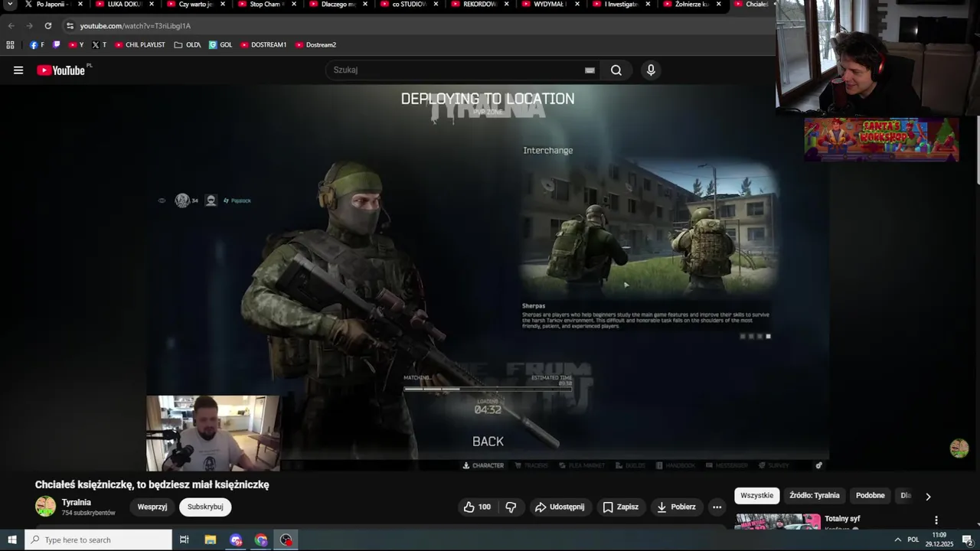This screenshot has height=551, width=980.
Task: Open the 'Y' YouTube bookmark
Action: click(76, 45)
